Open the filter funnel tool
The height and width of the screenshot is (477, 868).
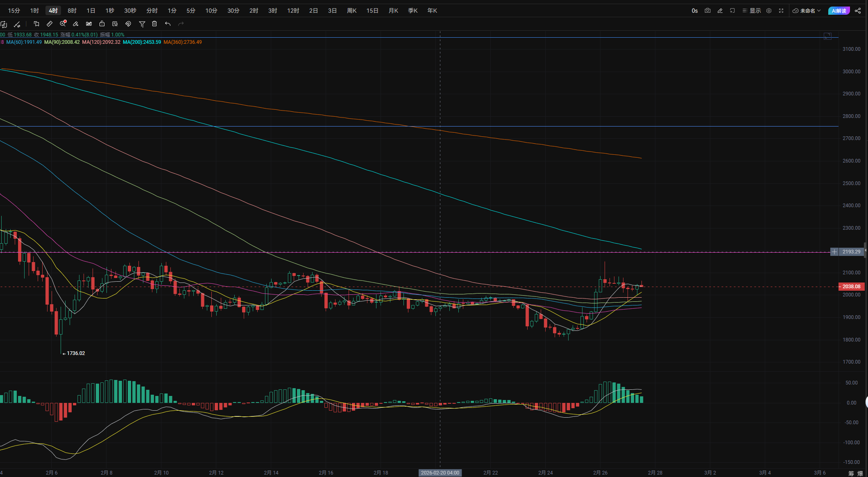click(142, 24)
